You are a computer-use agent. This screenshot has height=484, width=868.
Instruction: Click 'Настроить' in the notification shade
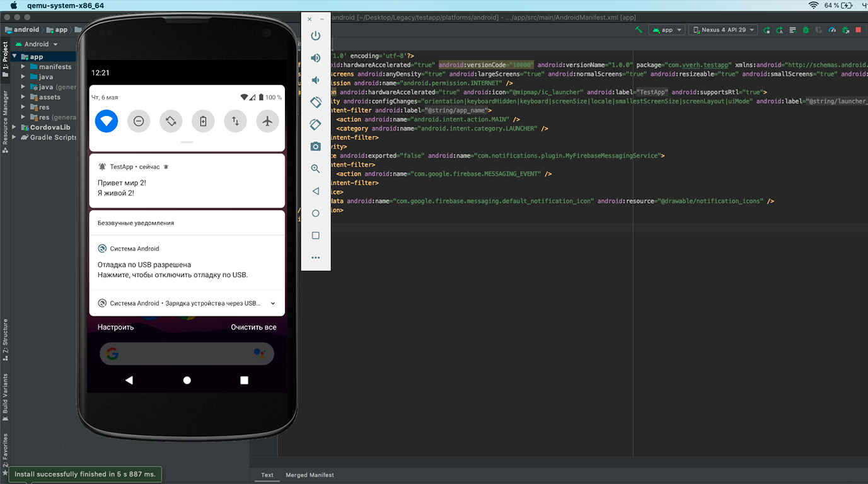click(x=116, y=327)
